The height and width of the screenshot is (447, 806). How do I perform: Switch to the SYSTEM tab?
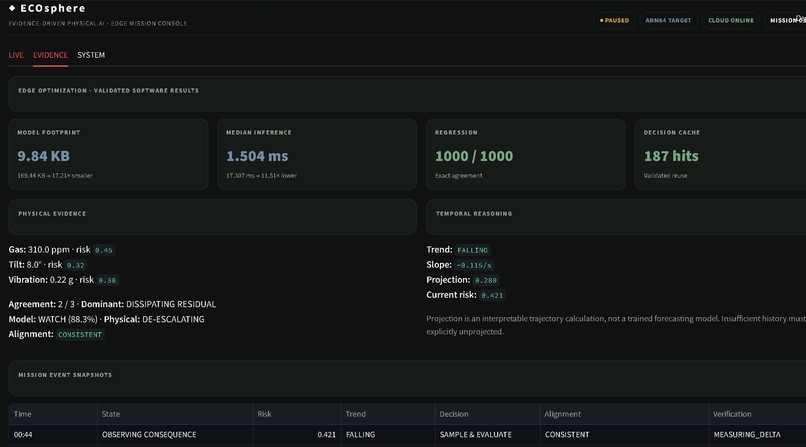tap(91, 55)
